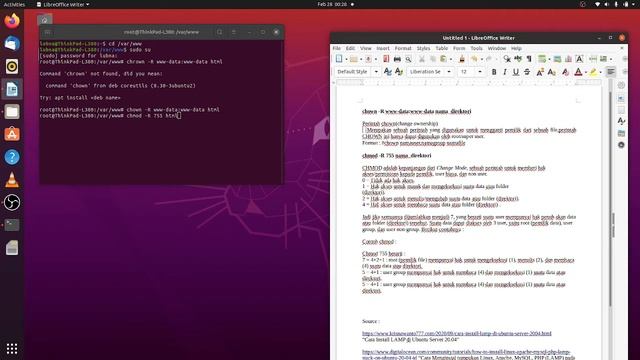Click the Check Spelling icon

pyautogui.click(x=518, y=59)
